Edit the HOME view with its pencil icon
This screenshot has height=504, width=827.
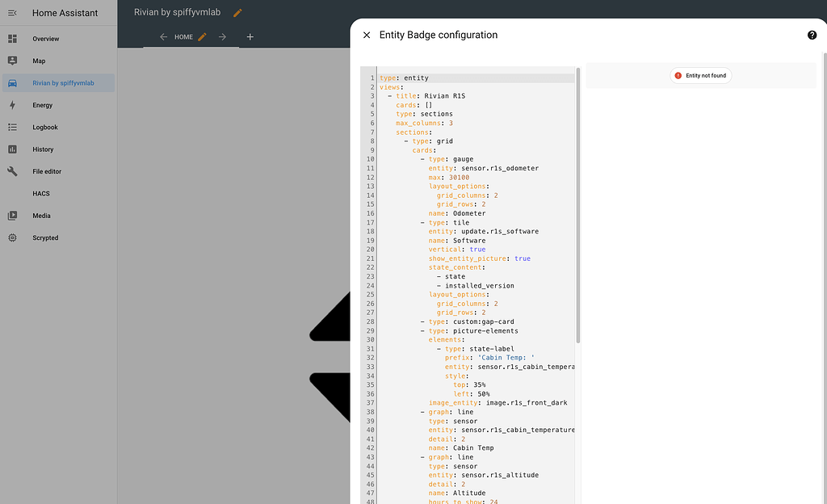(x=202, y=36)
